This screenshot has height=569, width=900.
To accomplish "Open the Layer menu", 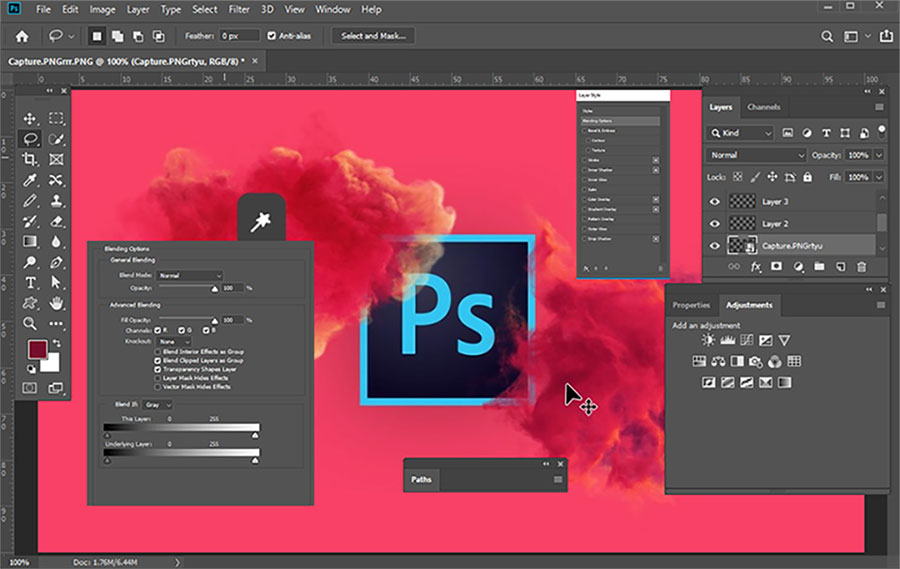I will [138, 10].
